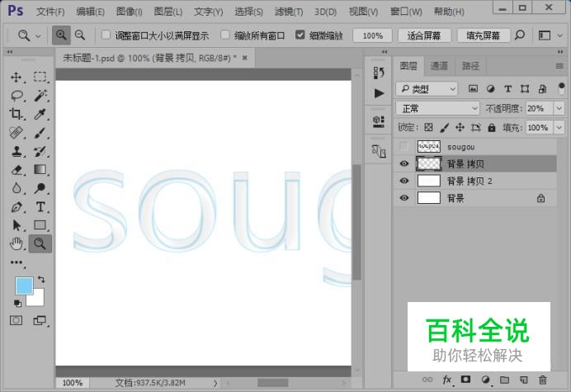This screenshot has height=392, width=571.
Task: Open the 滤镜(T) menu
Action: tap(289, 12)
